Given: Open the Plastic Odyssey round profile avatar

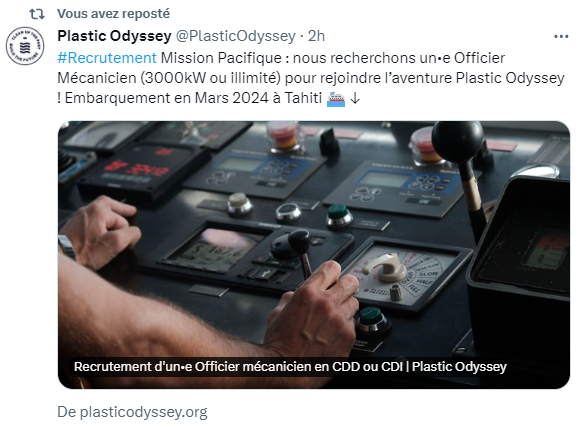Looking at the screenshot, I should [x=25, y=46].
